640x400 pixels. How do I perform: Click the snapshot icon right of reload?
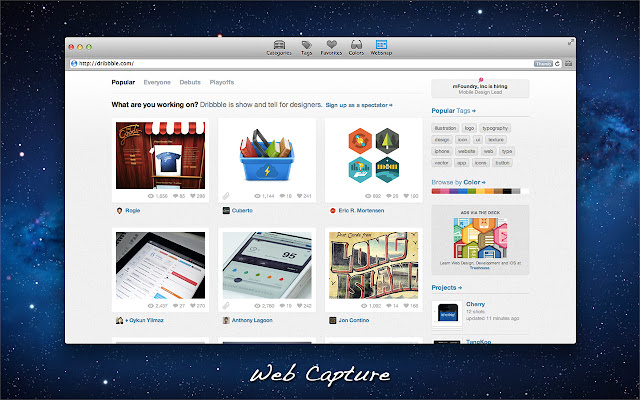tap(568, 64)
